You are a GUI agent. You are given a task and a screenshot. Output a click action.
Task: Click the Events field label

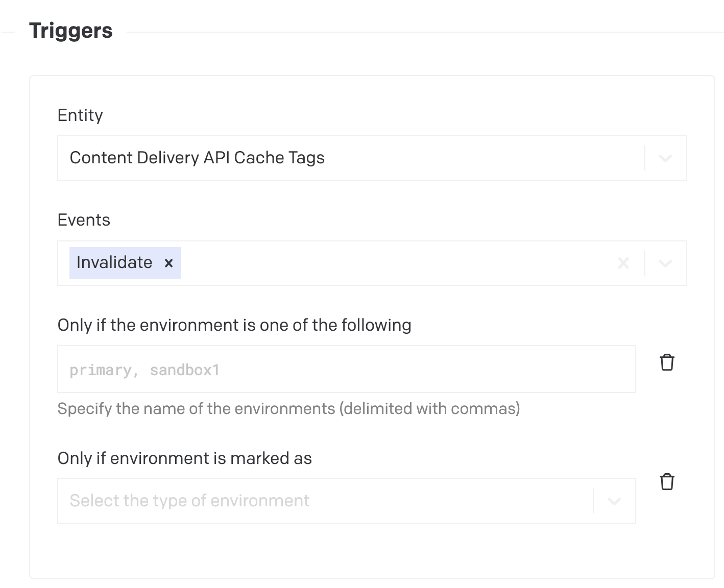pyautogui.click(x=84, y=220)
